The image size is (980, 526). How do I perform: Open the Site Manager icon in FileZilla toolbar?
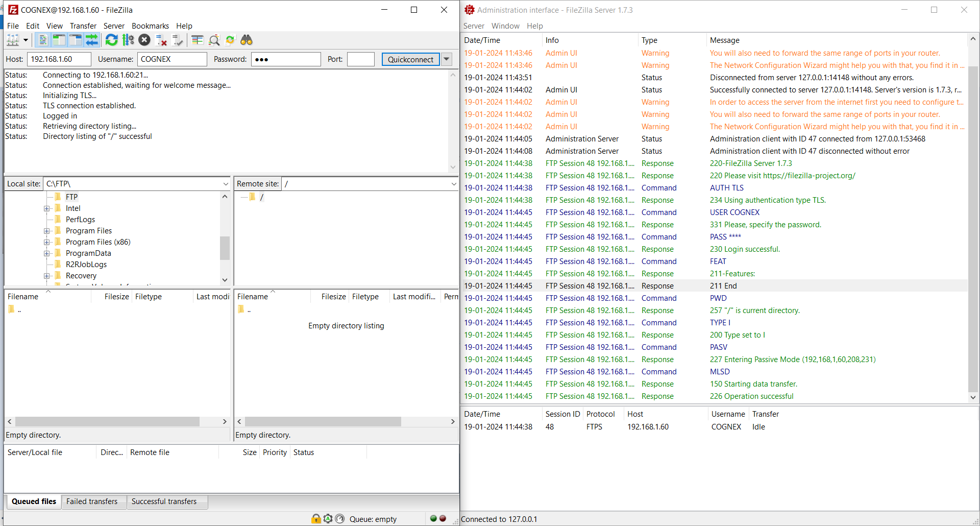tap(13, 40)
